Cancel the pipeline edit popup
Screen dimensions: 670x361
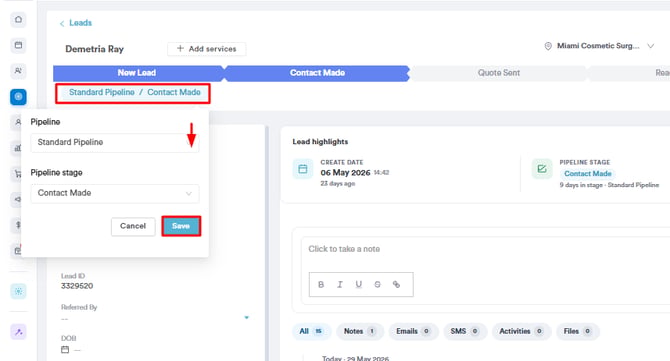pyautogui.click(x=133, y=226)
